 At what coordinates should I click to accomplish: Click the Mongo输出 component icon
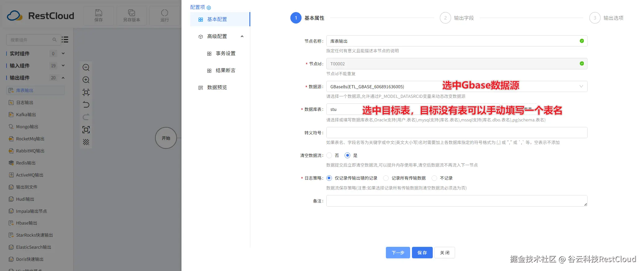[x=11, y=127]
